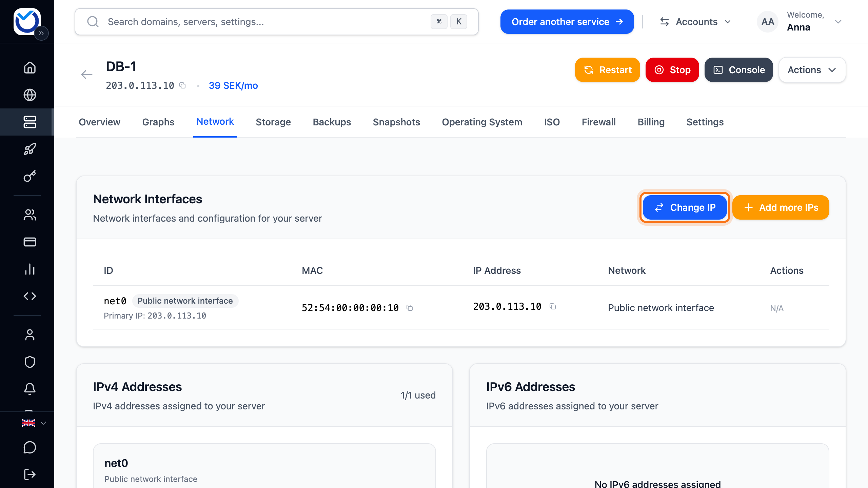
Task: Switch to the Storage tab
Action: [x=273, y=122]
